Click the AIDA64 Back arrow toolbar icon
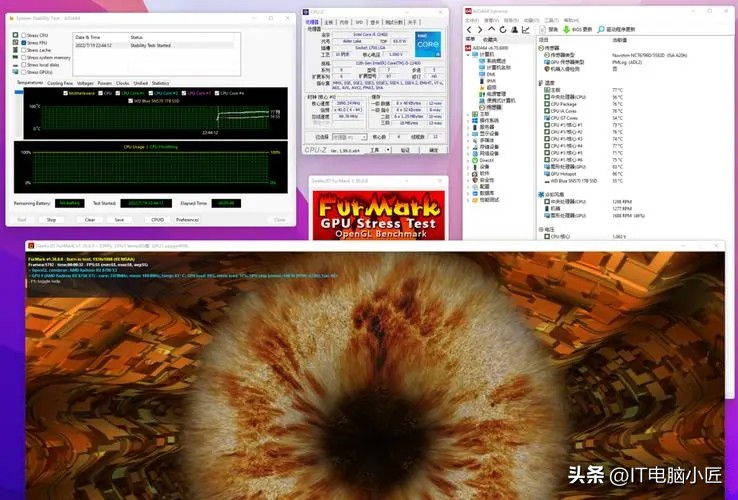This screenshot has width=738, height=500. pyautogui.click(x=469, y=29)
